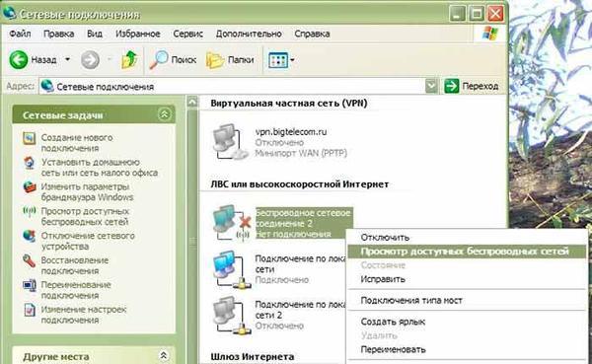The image size is (592, 364).
Task: Click the green Back arrow icon
Action: pos(18,59)
